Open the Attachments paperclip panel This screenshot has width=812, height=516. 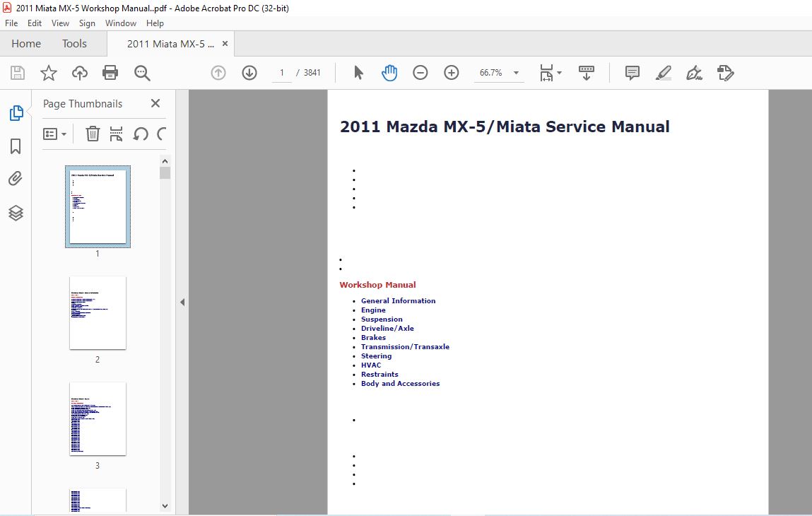(16, 179)
